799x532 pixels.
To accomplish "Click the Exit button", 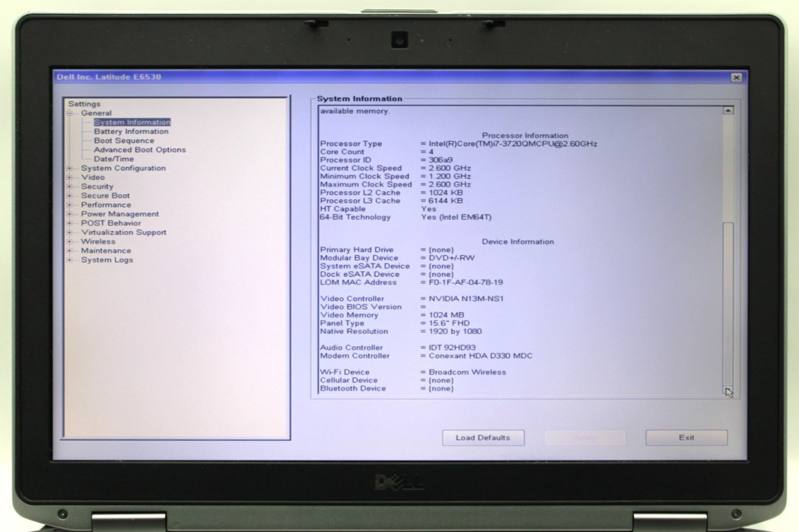I will [x=686, y=438].
